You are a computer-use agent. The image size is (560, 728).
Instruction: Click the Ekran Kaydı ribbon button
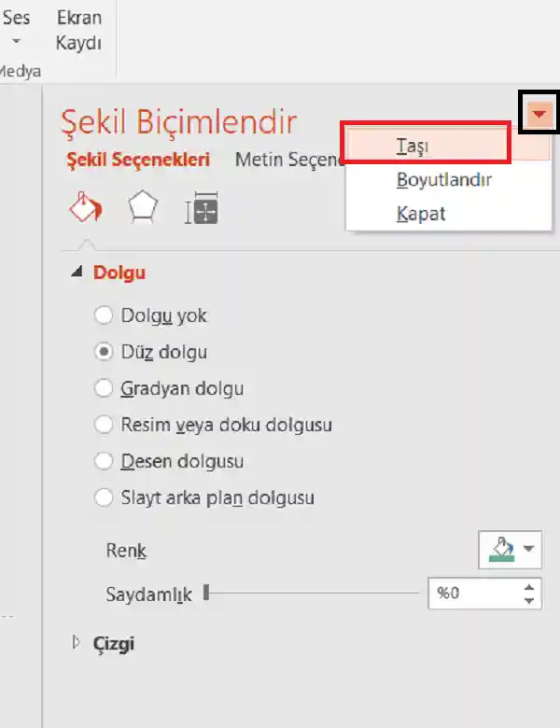click(78, 31)
